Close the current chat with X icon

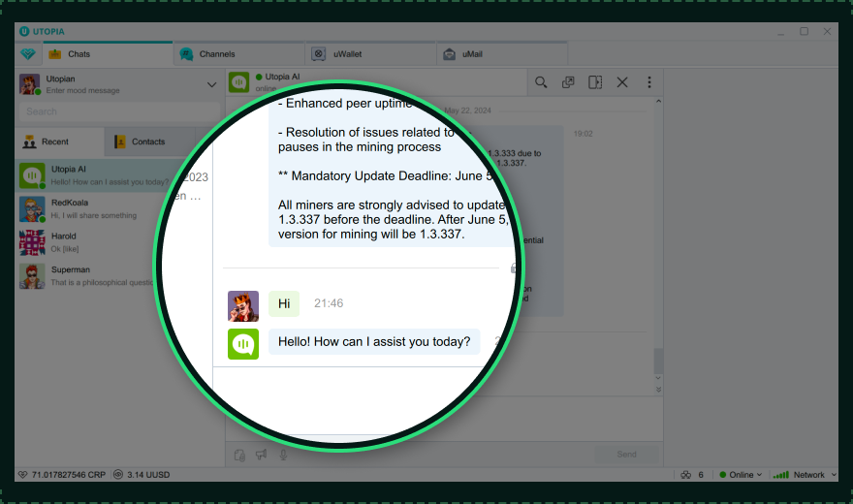(x=622, y=82)
